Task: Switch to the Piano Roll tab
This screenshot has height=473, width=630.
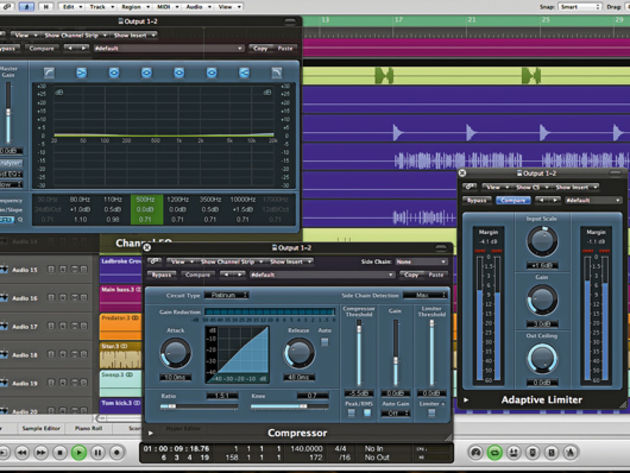Action: coord(88,428)
